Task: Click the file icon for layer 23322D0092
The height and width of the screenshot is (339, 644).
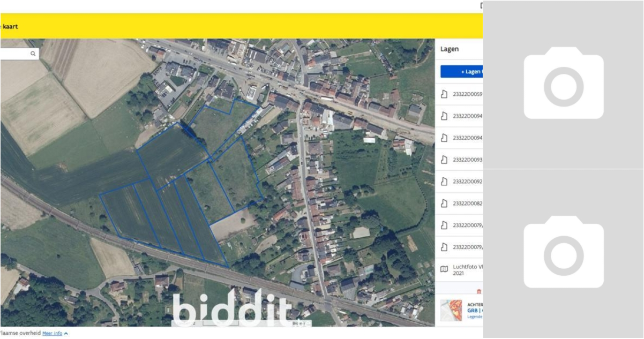Action: pos(444,182)
